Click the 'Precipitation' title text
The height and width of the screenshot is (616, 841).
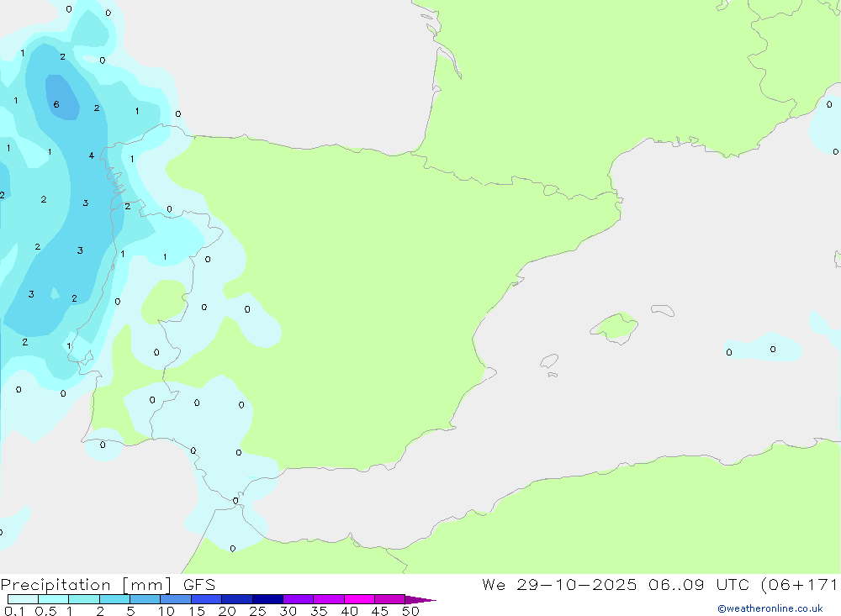(56, 585)
